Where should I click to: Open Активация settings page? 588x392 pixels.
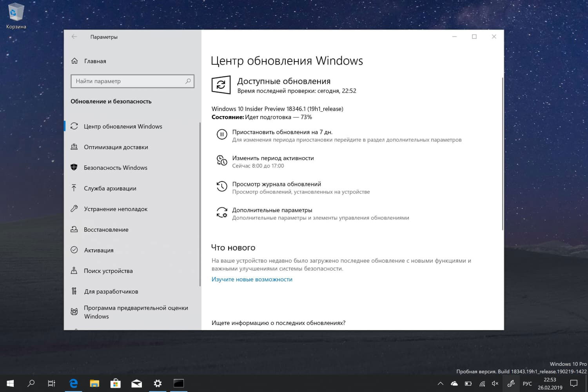tap(99, 250)
